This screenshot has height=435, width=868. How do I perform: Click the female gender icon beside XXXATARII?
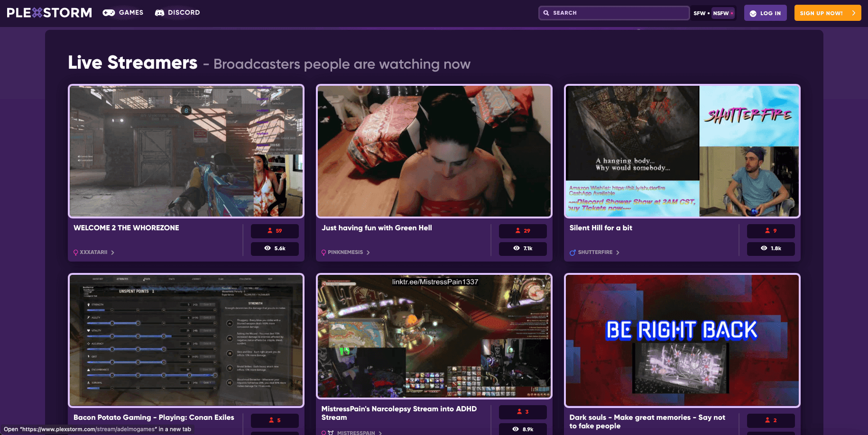tap(76, 253)
